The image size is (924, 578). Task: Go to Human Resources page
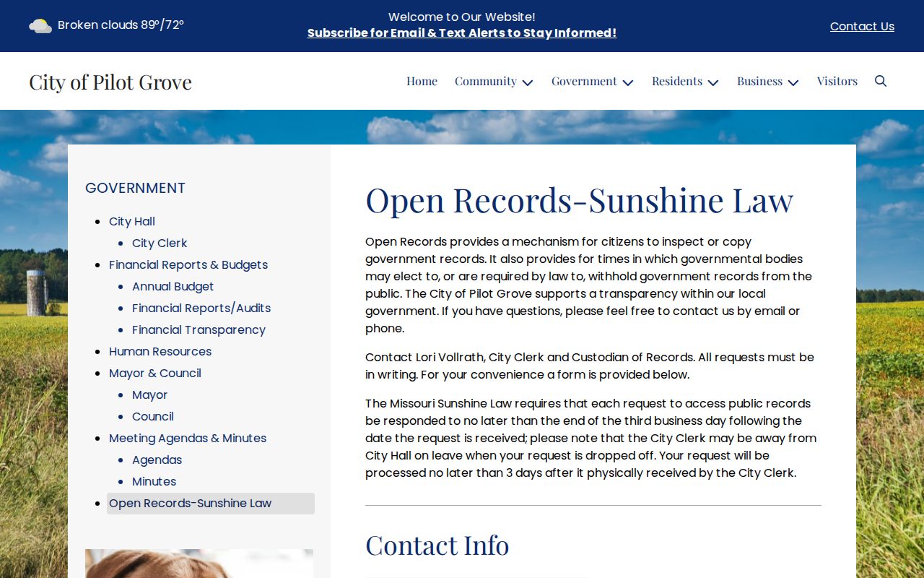click(160, 351)
